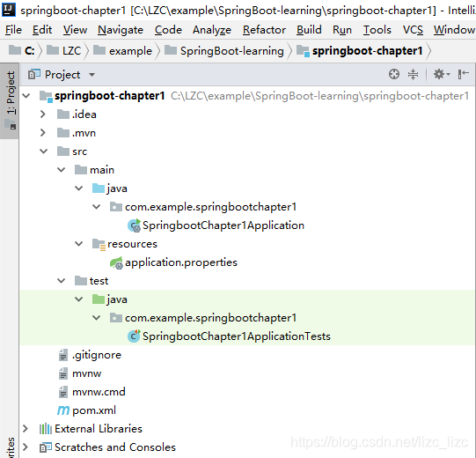Click the Hide Project panel icon

464,74
